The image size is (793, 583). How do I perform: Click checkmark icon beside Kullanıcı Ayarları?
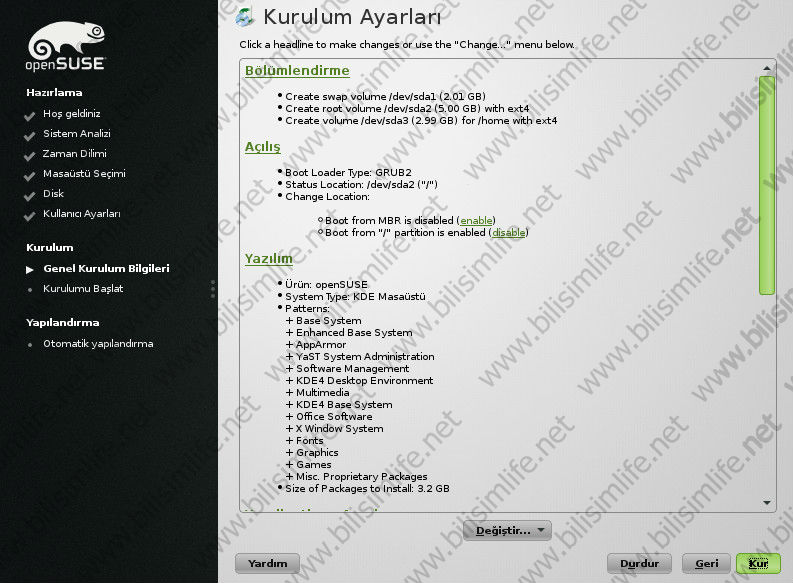coord(29,215)
